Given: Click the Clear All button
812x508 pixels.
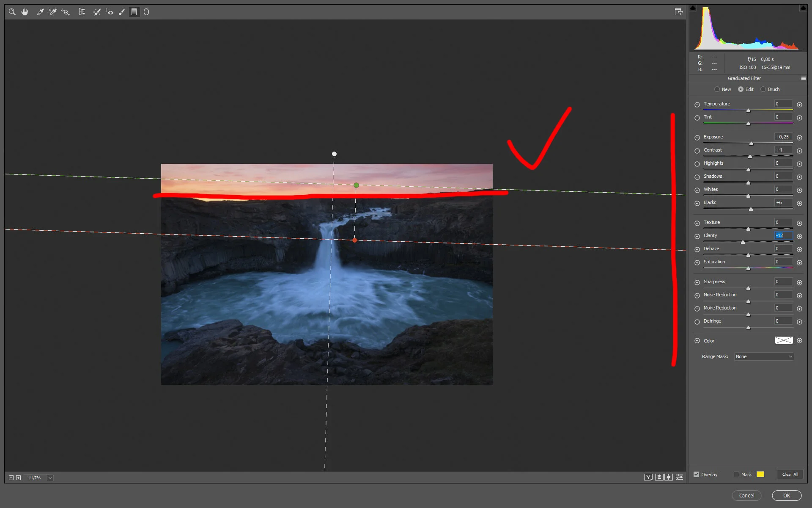Looking at the screenshot, I should (x=789, y=474).
